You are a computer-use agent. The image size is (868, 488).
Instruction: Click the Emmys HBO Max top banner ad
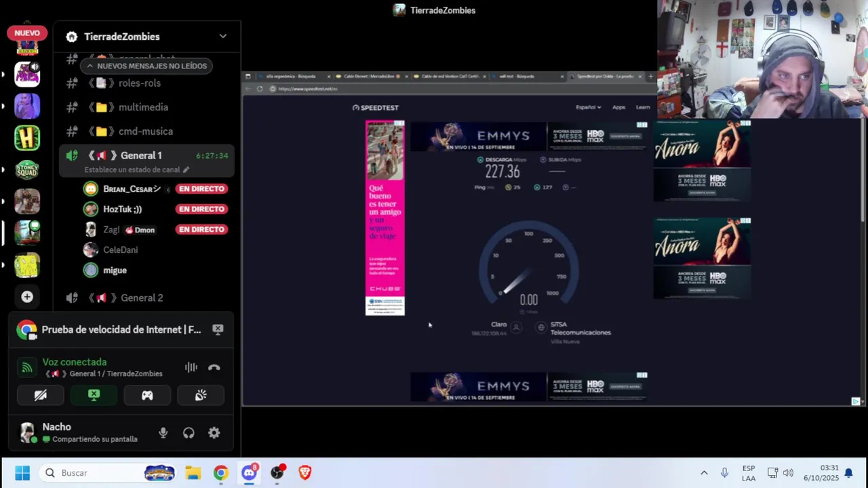529,136
